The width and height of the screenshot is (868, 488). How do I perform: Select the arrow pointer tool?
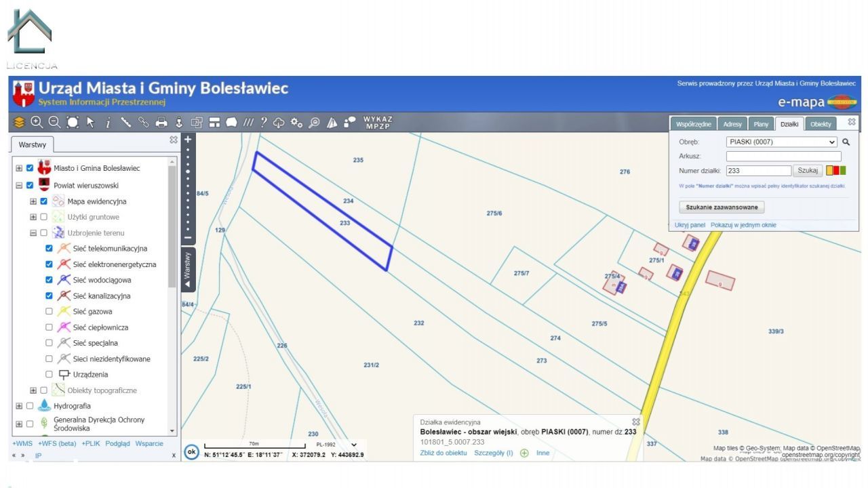pyautogui.click(x=90, y=123)
